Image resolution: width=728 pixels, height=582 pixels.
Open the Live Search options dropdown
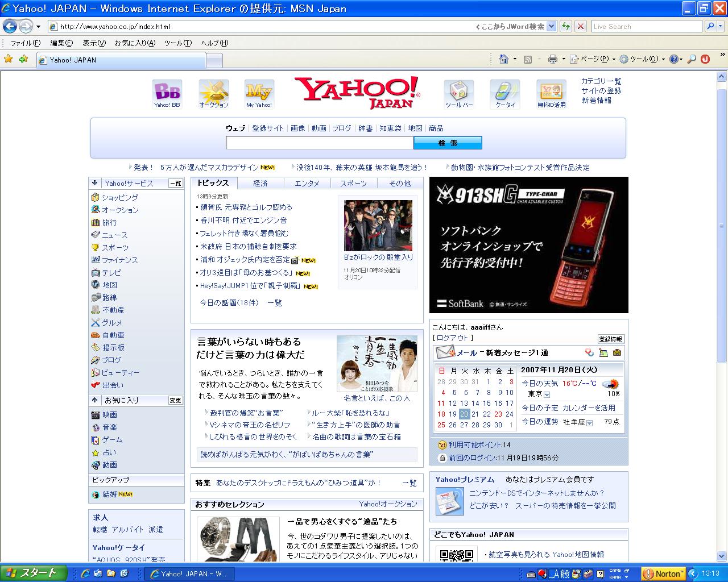(x=722, y=26)
